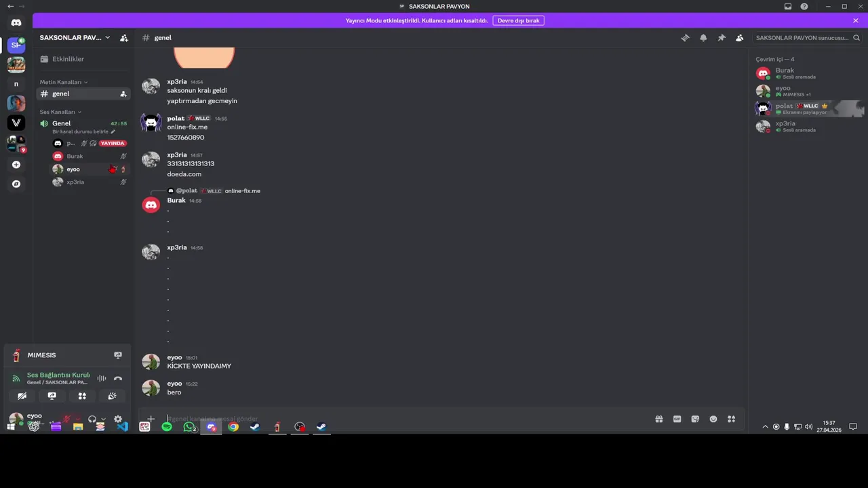Edit voice channel status pencil icon

(113, 131)
